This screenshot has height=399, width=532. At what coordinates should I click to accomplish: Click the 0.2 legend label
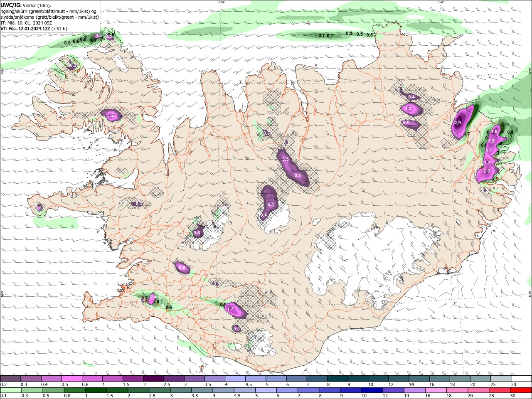(3, 384)
